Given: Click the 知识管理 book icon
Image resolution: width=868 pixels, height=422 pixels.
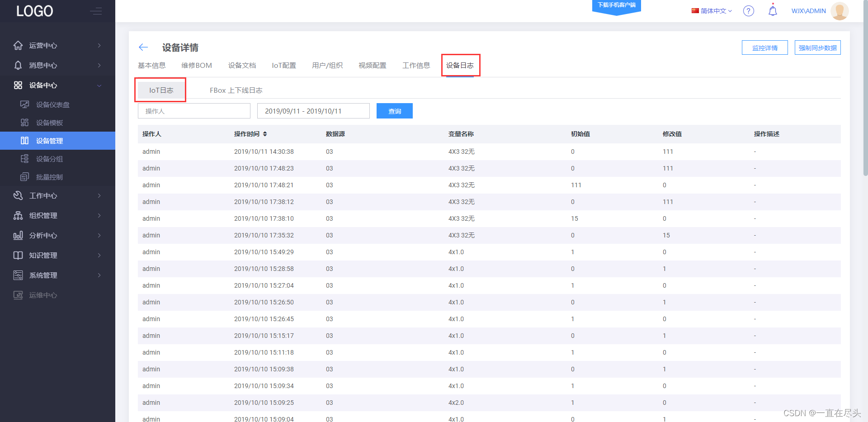Looking at the screenshot, I should [18, 255].
